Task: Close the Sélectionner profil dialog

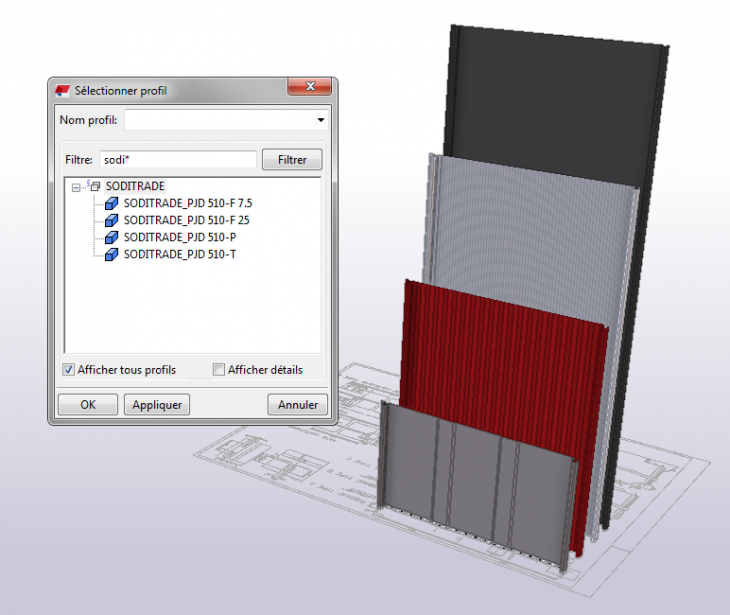Action: pyautogui.click(x=310, y=86)
